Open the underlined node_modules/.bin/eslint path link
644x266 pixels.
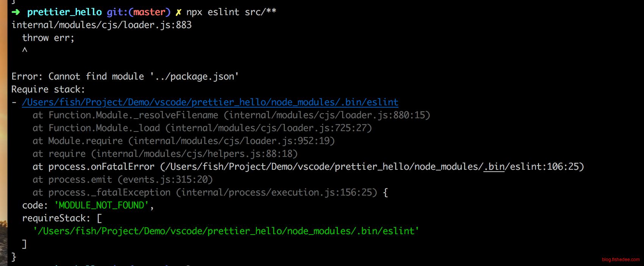[210, 102]
